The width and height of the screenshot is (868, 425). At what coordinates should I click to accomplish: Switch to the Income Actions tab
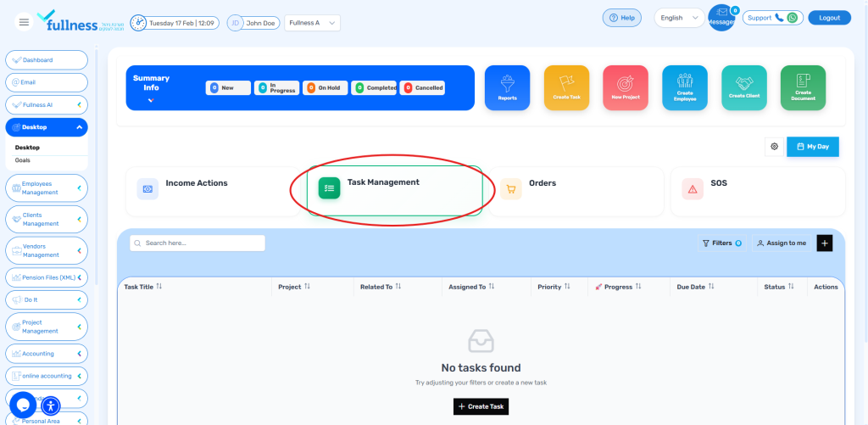(212, 189)
